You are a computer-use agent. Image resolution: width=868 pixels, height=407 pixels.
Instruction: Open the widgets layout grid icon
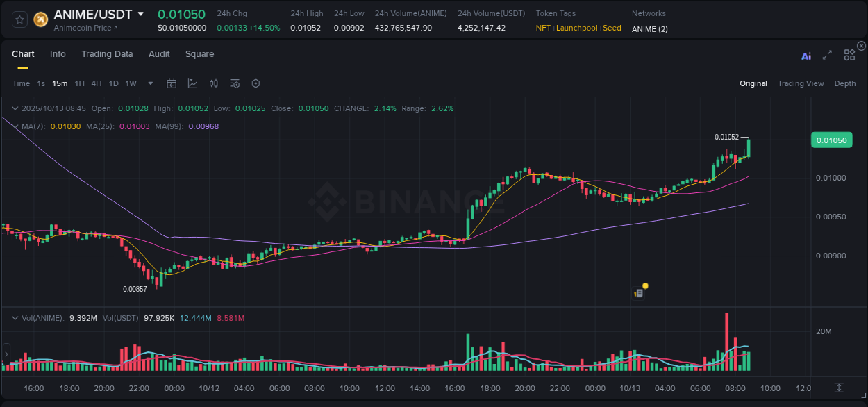pyautogui.click(x=849, y=55)
